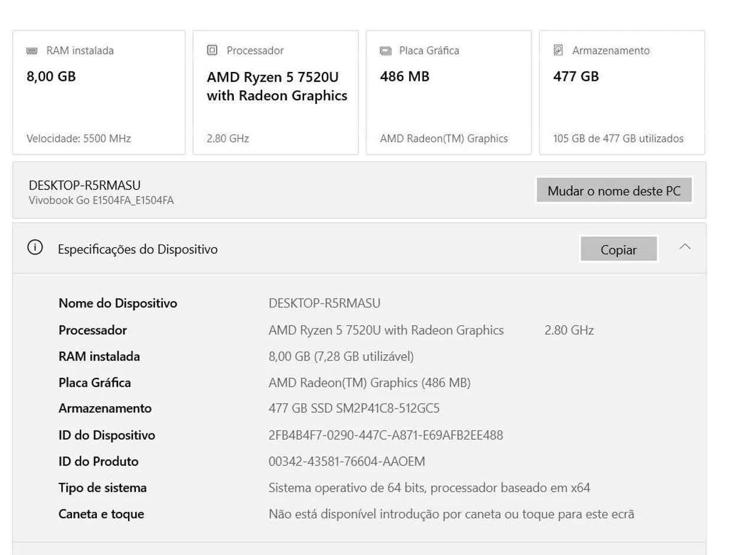Click the Caneta e toque unavailable message
This screenshot has height=555, width=756.
coord(451,514)
